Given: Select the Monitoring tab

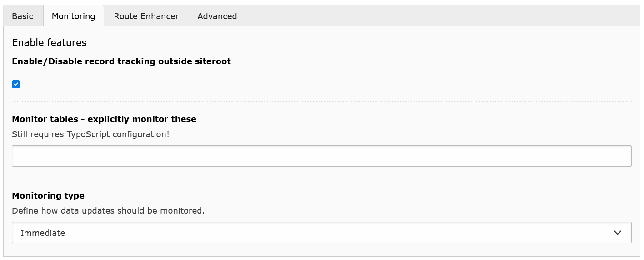Looking at the screenshot, I should point(73,16).
